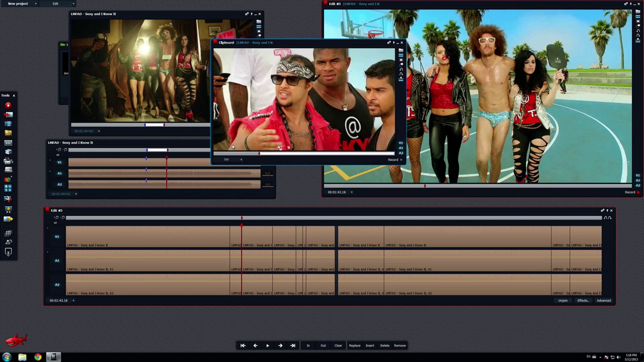Open the Export tool with yellow arrow
The height and width of the screenshot is (362, 644).
coord(8,219)
